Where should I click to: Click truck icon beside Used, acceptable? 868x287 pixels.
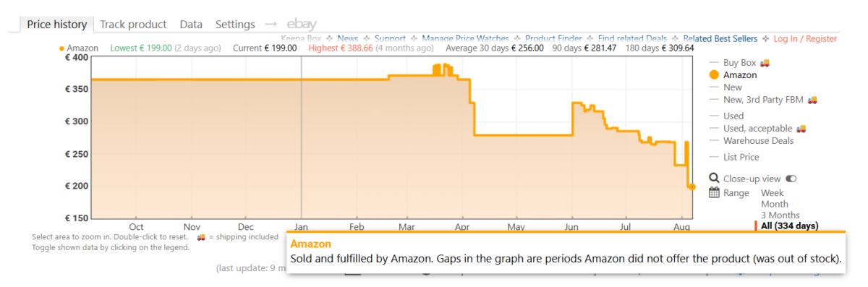click(801, 129)
